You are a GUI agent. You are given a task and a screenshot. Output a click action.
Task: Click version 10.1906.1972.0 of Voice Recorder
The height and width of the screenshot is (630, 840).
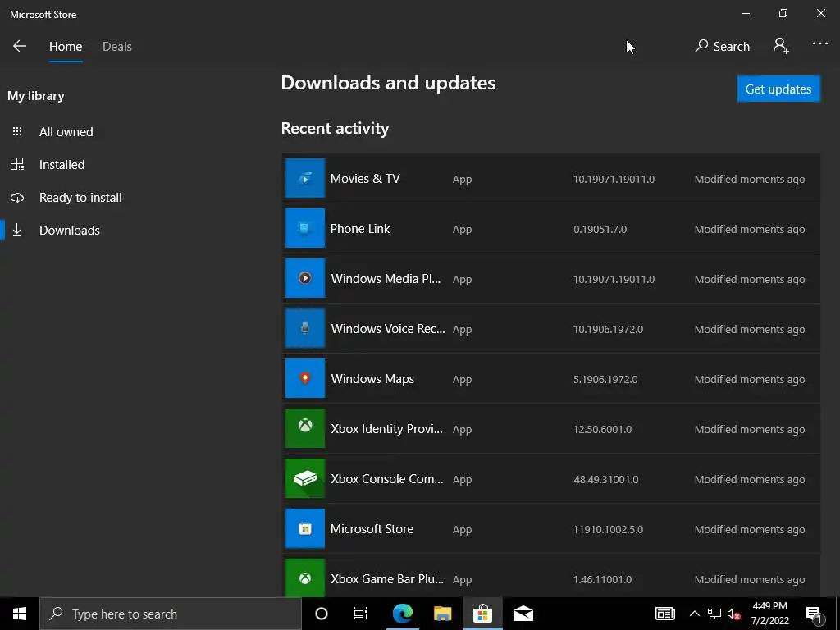[608, 330]
